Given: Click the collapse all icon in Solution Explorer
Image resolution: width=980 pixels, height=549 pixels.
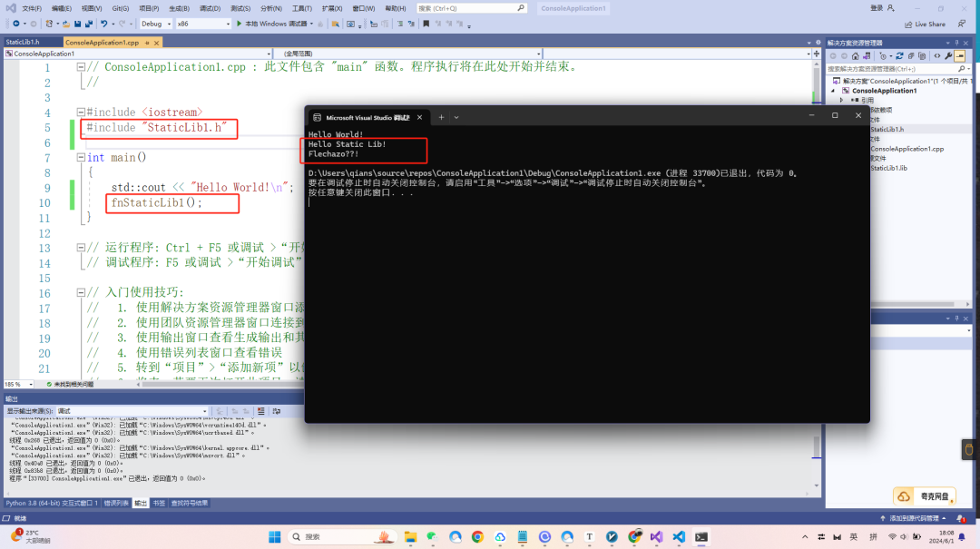Looking at the screenshot, I should [911, 56].
